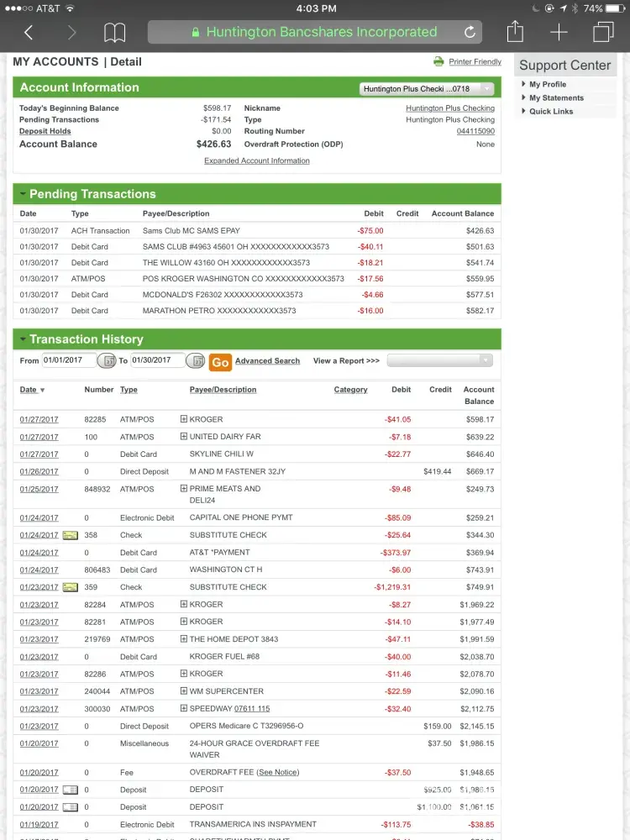The image size is (630, 840).
Task: Open the Safari bookmarks book icon
Action: pyautogui.click(x=114, y=33)
